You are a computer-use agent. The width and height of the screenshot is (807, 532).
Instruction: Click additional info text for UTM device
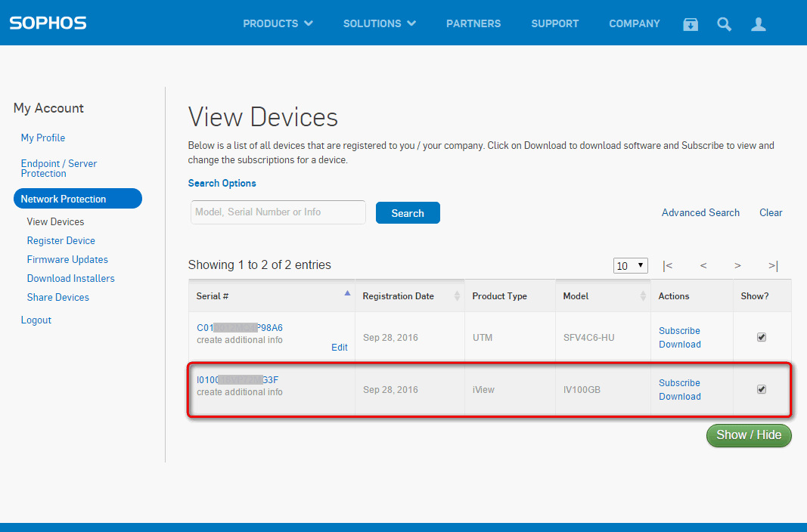[x=240, y=340]
